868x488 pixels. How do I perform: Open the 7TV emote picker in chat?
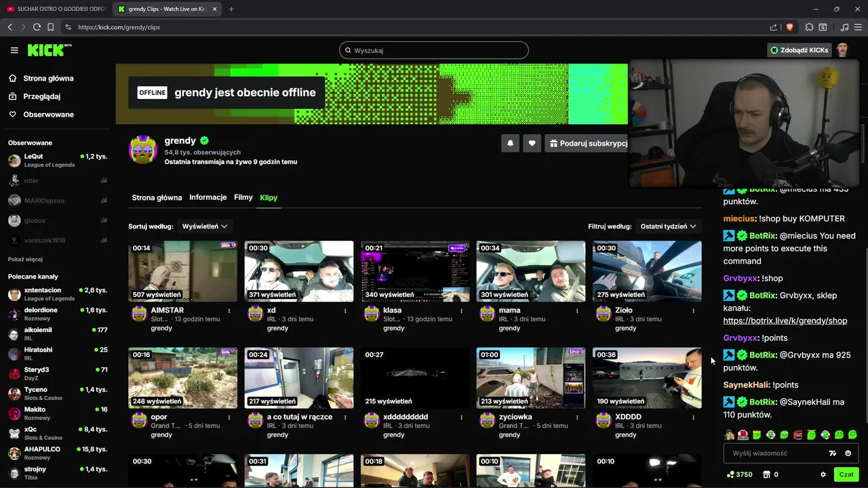(833, 453)
